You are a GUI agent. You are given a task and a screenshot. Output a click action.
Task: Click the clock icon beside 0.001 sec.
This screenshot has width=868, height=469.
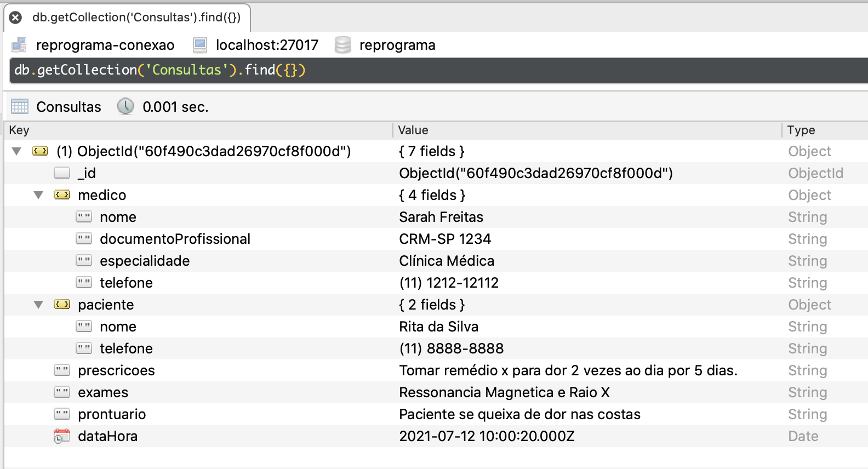tap(125, 106)
